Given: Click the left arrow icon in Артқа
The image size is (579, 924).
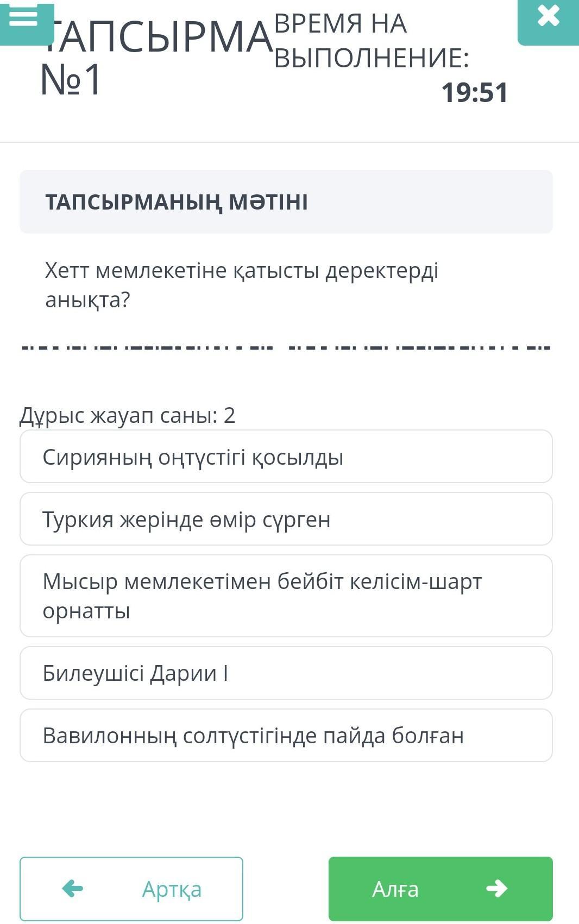Looking at the screenshot, I should [x=72, y=889].
